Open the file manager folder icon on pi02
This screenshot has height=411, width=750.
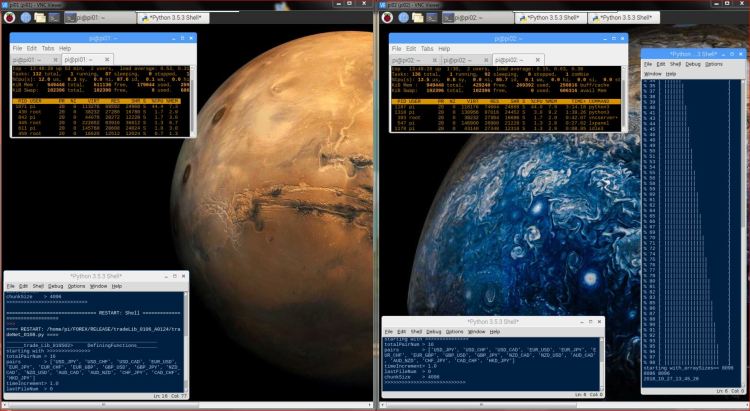420,17
